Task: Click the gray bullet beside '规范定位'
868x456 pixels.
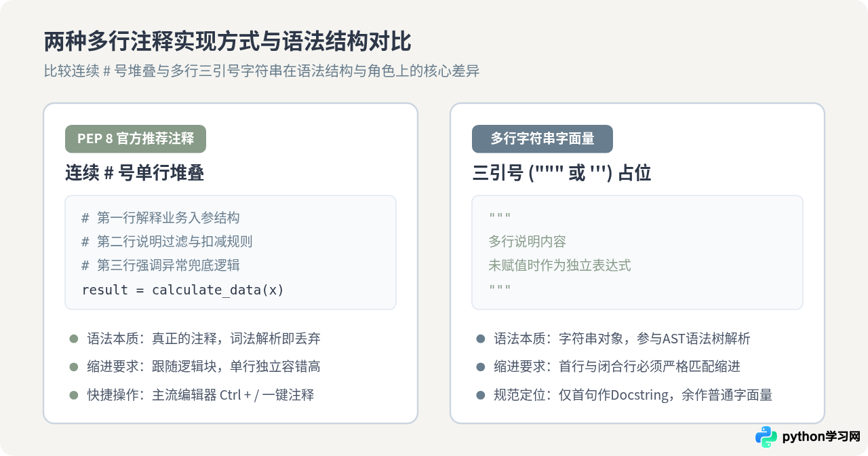Action: tap(481, 395)
